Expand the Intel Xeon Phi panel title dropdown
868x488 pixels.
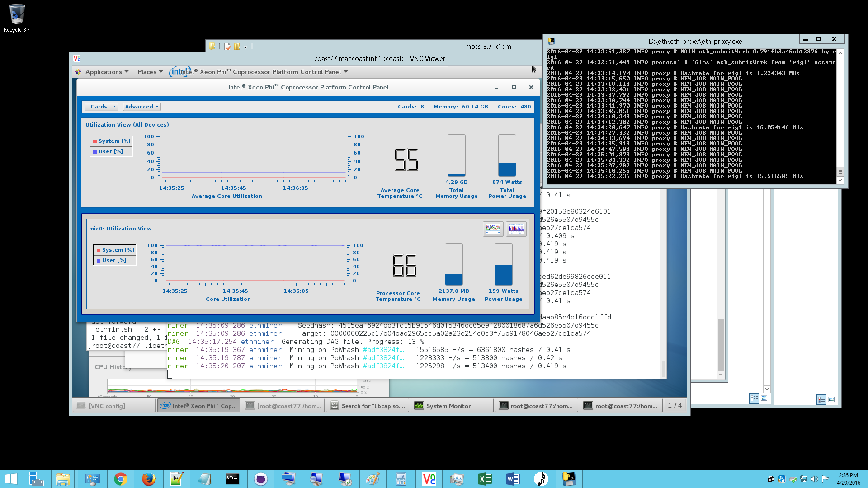tap(346, 72)
